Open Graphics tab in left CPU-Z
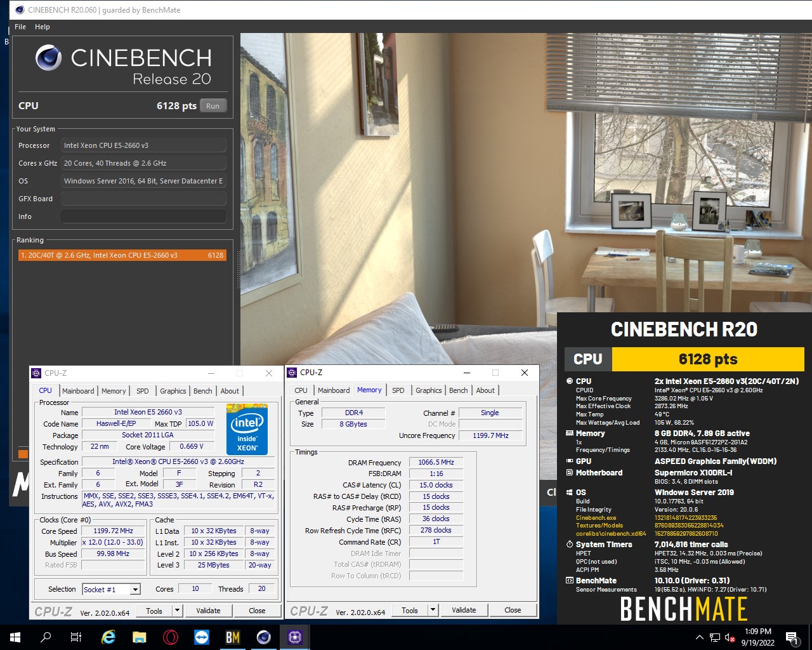The height and width of the screenshot is (650, 812). pos(173,391)
